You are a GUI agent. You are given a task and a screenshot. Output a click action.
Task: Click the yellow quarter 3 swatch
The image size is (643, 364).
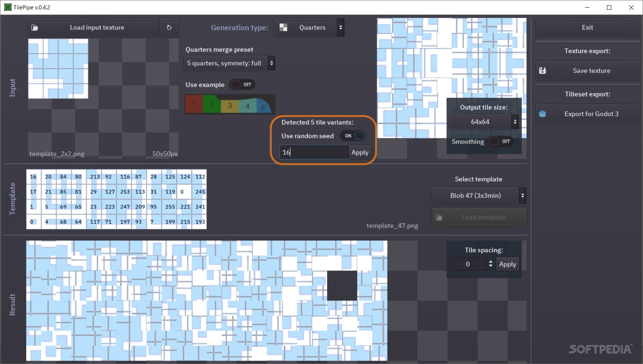pyautogui.click(x=230, y=106)
